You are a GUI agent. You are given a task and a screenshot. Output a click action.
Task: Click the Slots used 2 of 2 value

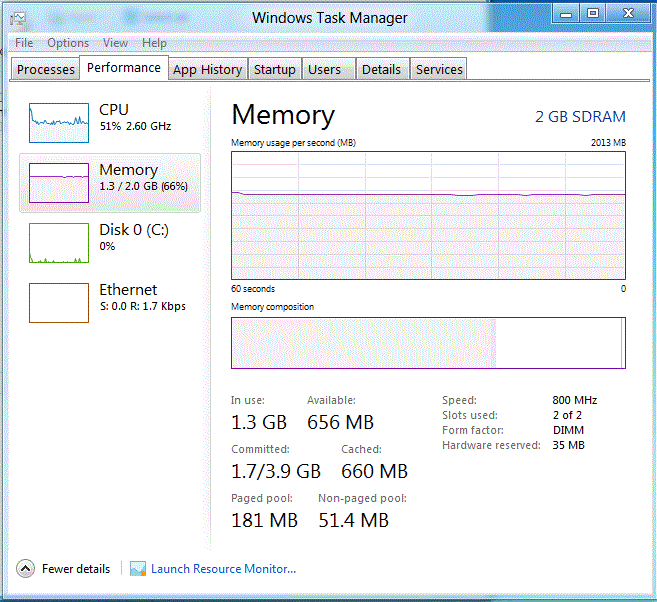pyautogui.click(x=567, y=415)
